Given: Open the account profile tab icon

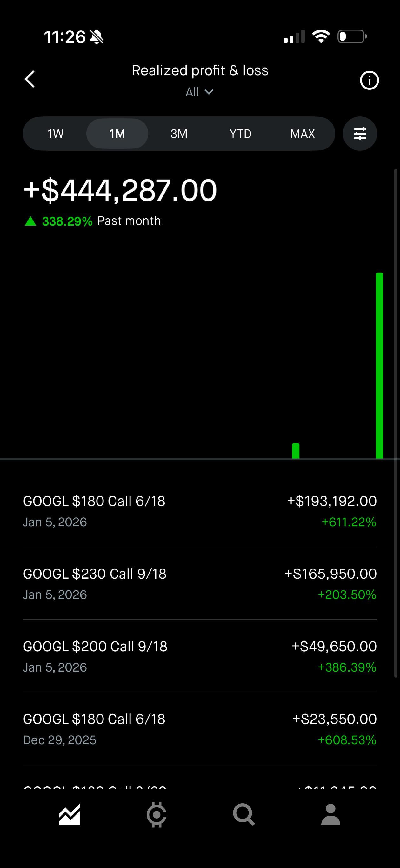Looking at the screenshot, I should (330, 814).
